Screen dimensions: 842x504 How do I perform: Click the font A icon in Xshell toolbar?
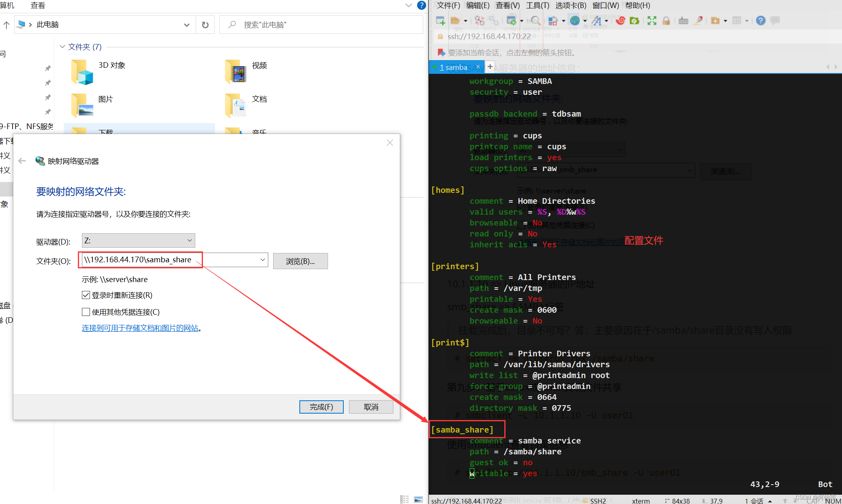pos(597,21)
